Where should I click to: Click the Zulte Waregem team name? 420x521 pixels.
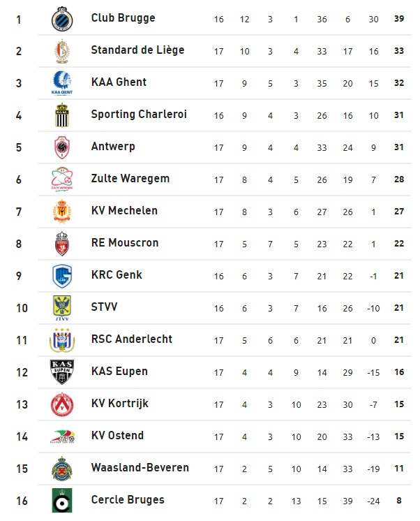[x=130, y=179]
